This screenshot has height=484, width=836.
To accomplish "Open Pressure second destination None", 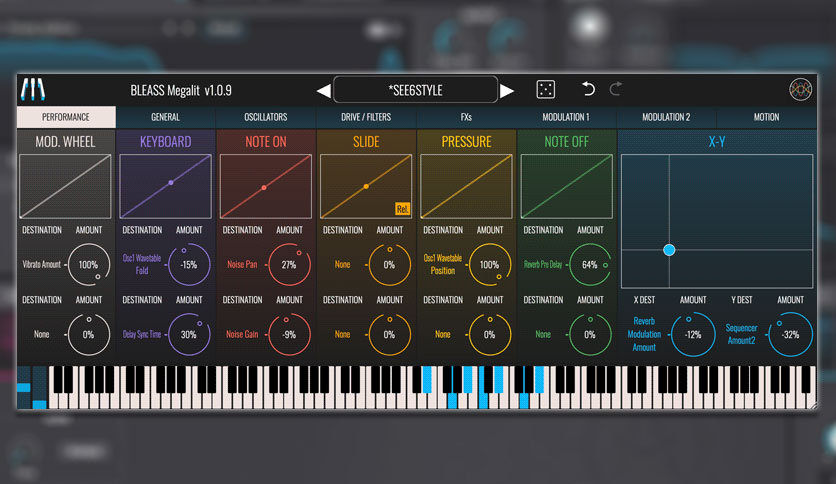I will click(443, 334).
